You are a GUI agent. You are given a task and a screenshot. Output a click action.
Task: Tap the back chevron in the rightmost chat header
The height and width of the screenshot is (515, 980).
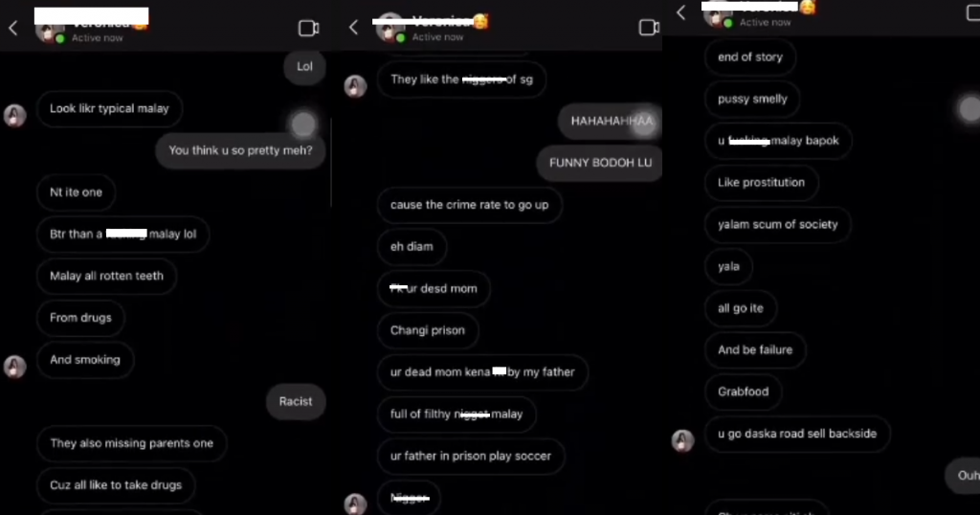click(681, 11)
